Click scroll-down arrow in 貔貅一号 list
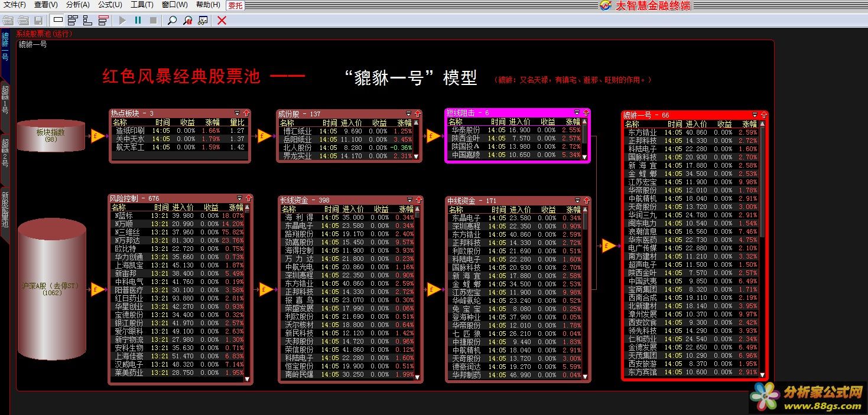Screen dimensions: 868x415 (x=762, y=374)
